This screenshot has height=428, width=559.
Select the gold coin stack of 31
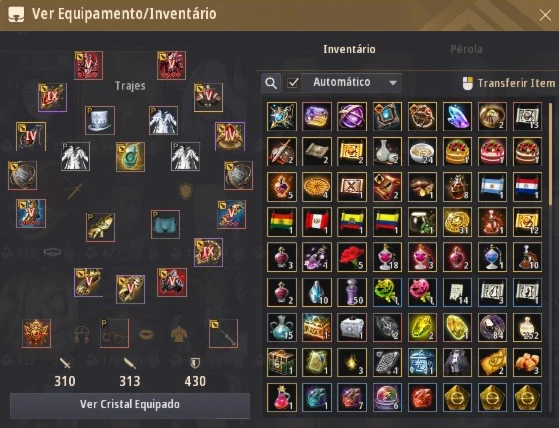coord(457,222)
